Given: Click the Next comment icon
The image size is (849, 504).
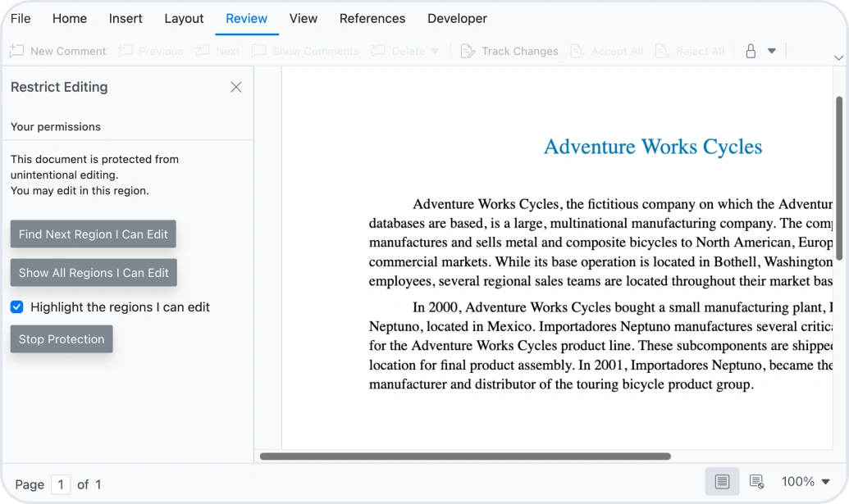Looking at the screenshot, I should (203, 51).
